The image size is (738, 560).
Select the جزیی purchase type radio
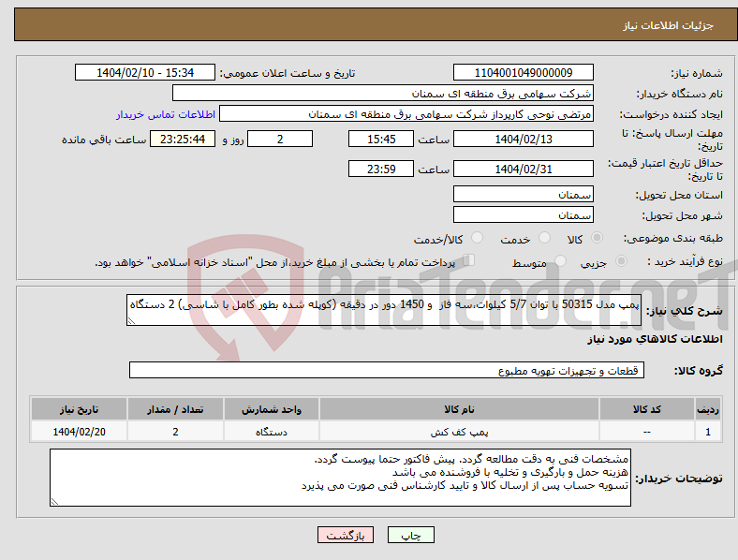click(x=621, y=260)
